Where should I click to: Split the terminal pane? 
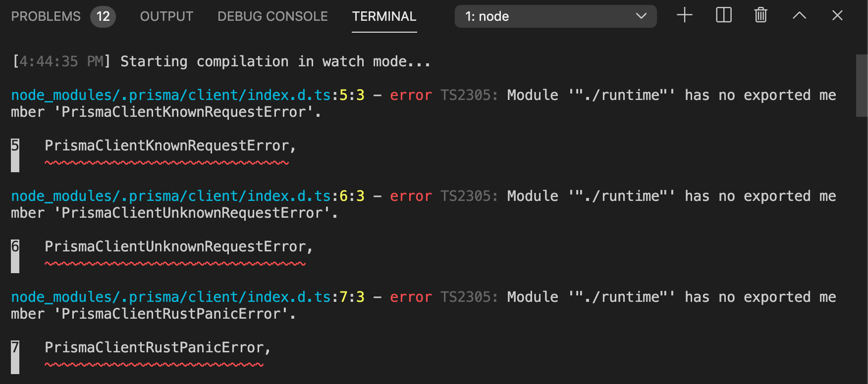[723, 15]
